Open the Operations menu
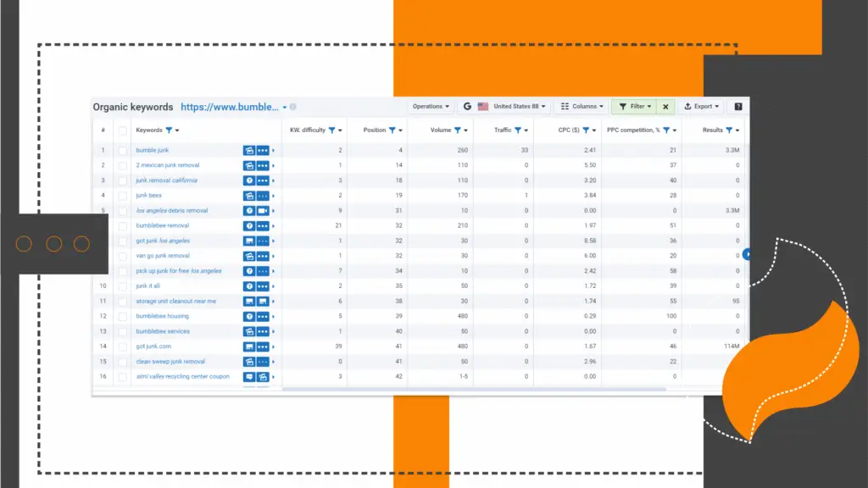Image resolution: width=868 pixels, height=488 pixels. [x=431, y=107]
